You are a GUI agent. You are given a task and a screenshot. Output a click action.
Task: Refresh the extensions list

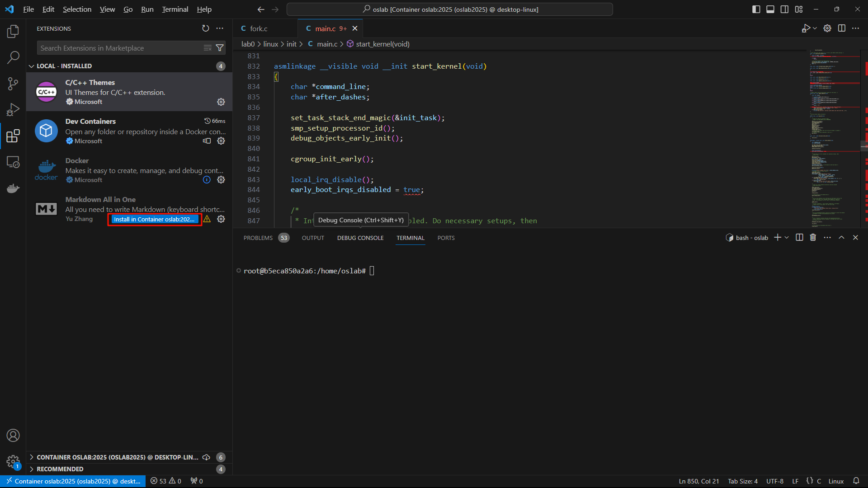206,28
